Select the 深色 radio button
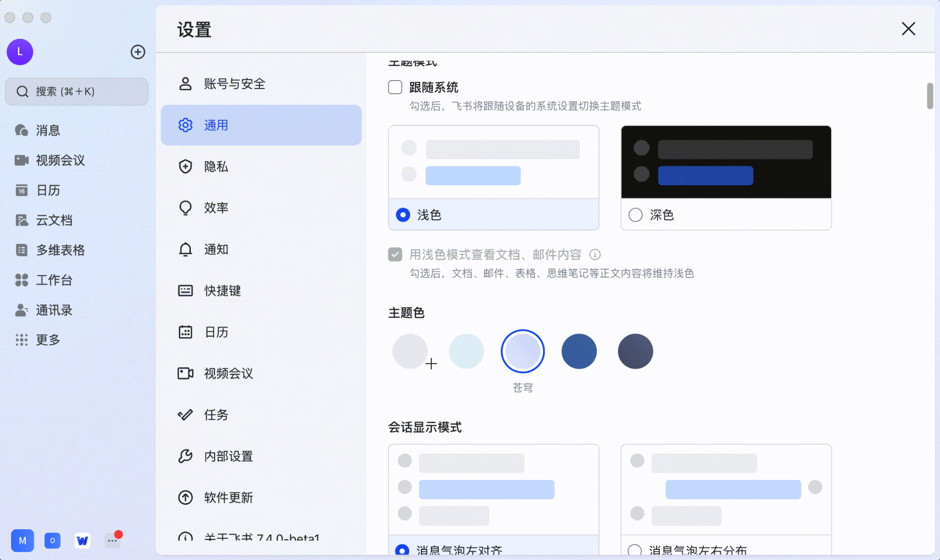The width and height of the screenshot is (940, 560). 636,215
